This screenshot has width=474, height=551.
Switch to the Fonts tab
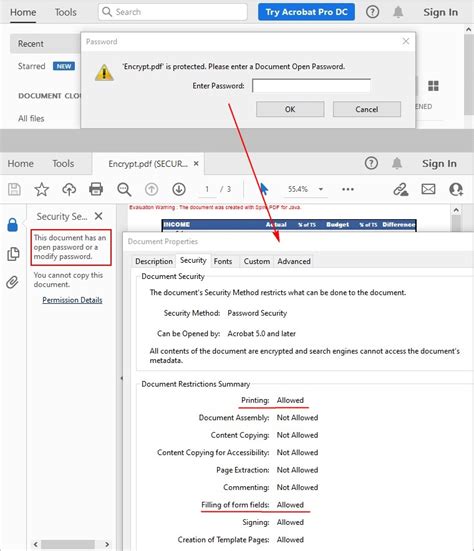coord(223,261)
